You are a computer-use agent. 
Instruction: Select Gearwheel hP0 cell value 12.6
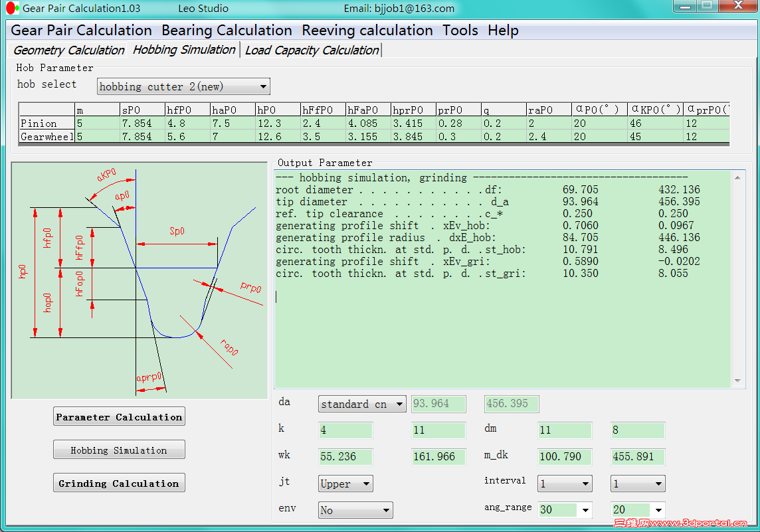point(278,137)
